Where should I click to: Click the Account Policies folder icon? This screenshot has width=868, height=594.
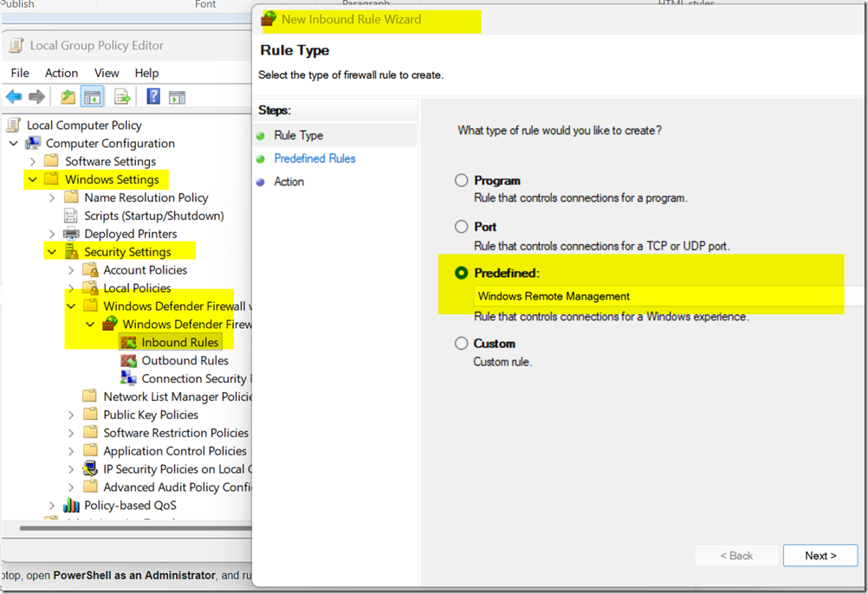(90, 270)
